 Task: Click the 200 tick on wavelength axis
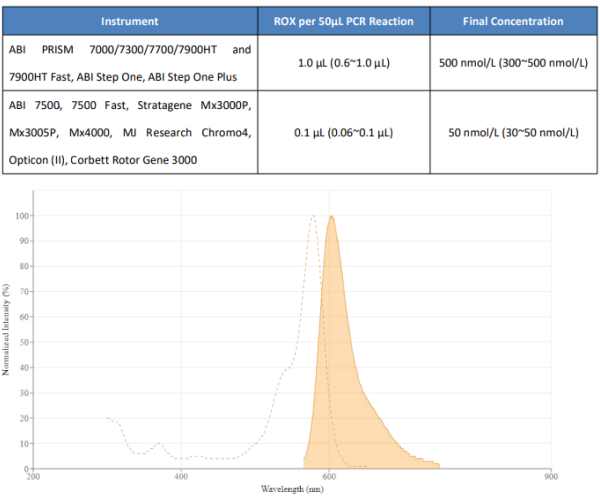click(x=33, y=477)
